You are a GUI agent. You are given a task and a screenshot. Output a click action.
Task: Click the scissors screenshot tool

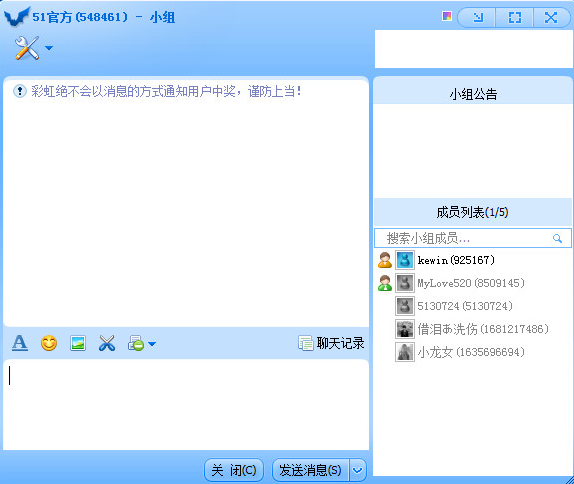[x=107, y=343]
